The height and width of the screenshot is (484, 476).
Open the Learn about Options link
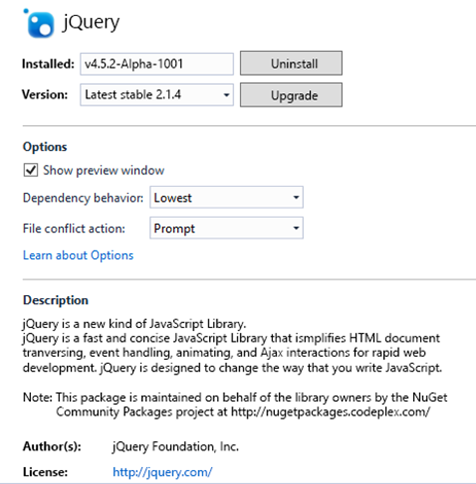point(78,255)
